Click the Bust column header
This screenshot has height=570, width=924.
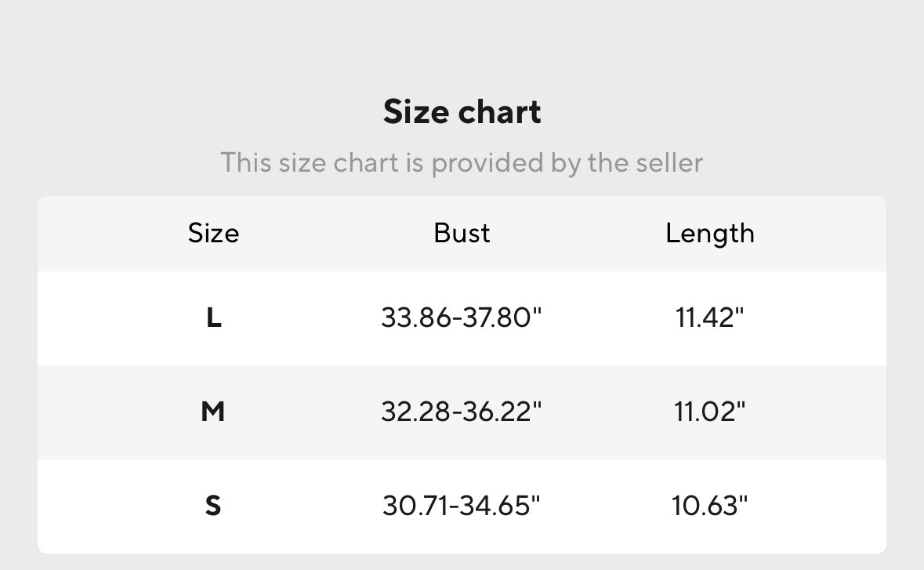coord(462,233)
